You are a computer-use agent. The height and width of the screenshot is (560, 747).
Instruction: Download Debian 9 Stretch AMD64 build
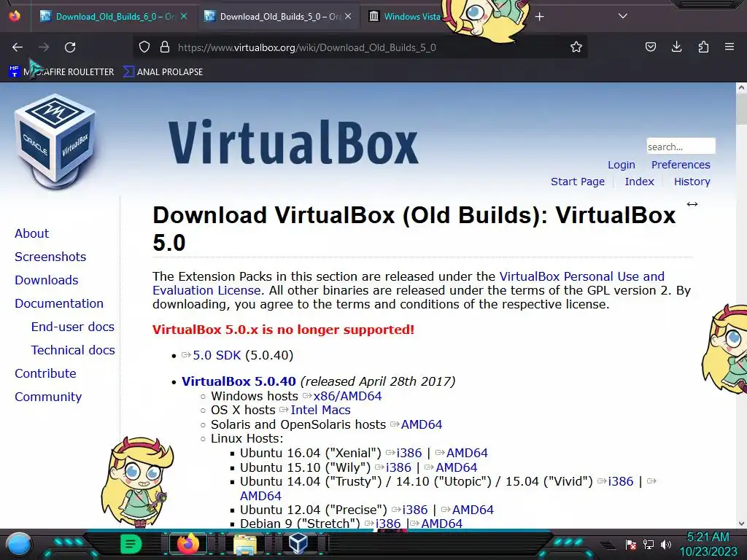[441, 524]
